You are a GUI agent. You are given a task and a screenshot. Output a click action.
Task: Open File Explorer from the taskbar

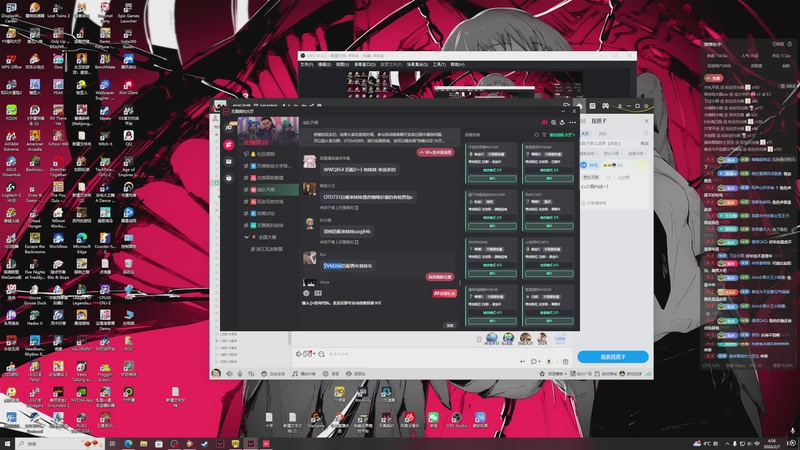click(143, 443)
